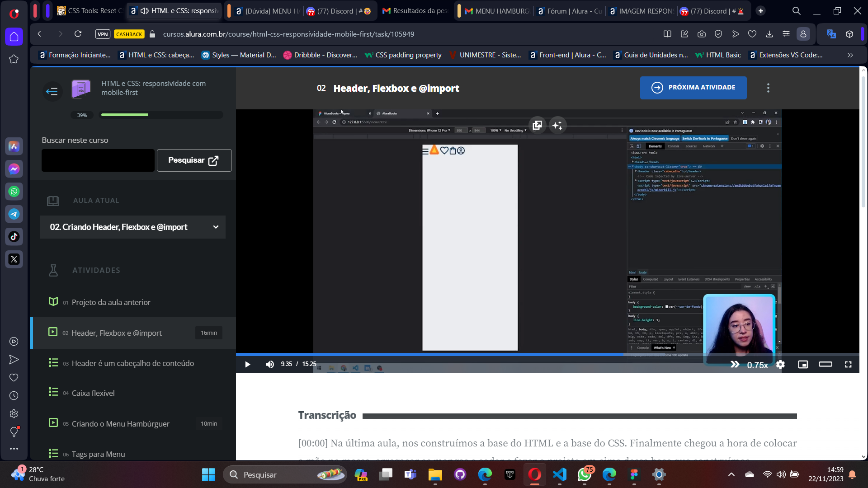Viewport: 868px width, 488px height.
Task: Click the AI sparkle icon over video
Action: (557, 125)
